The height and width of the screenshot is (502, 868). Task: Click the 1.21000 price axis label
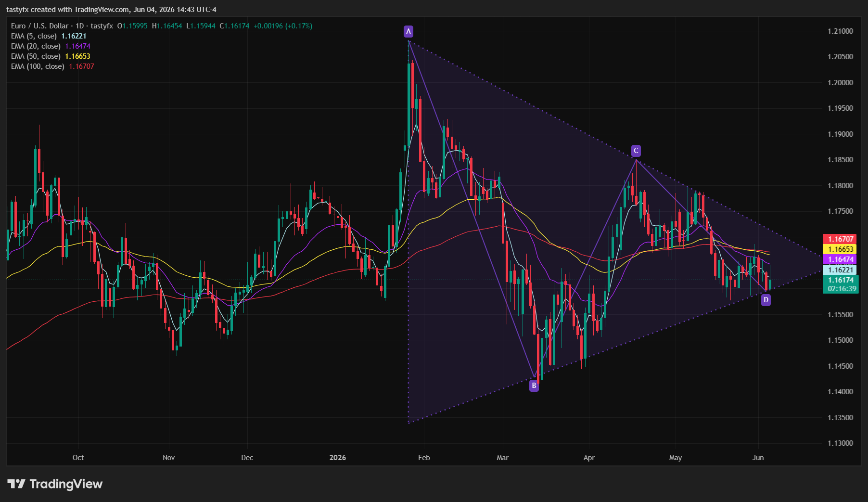tap(840, 31)
